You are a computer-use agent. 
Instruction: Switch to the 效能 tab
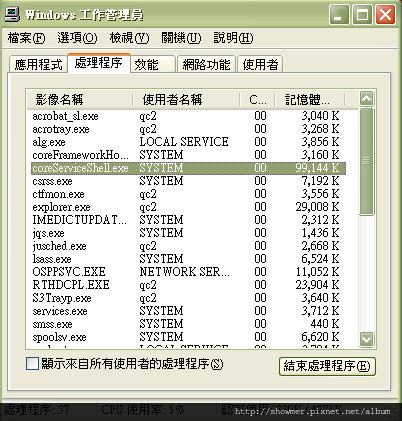(x=153, y=64)
